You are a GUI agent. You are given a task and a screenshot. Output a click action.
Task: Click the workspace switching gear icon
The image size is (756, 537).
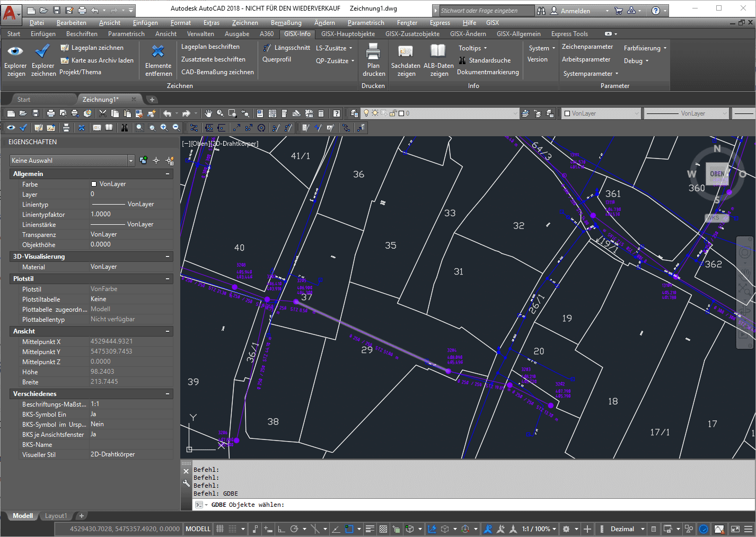(566, 529)
